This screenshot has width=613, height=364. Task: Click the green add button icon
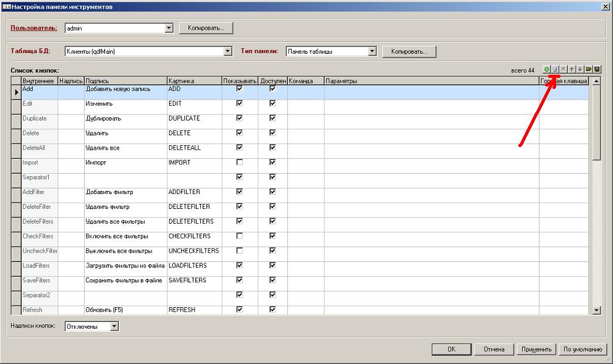(547, 70)
